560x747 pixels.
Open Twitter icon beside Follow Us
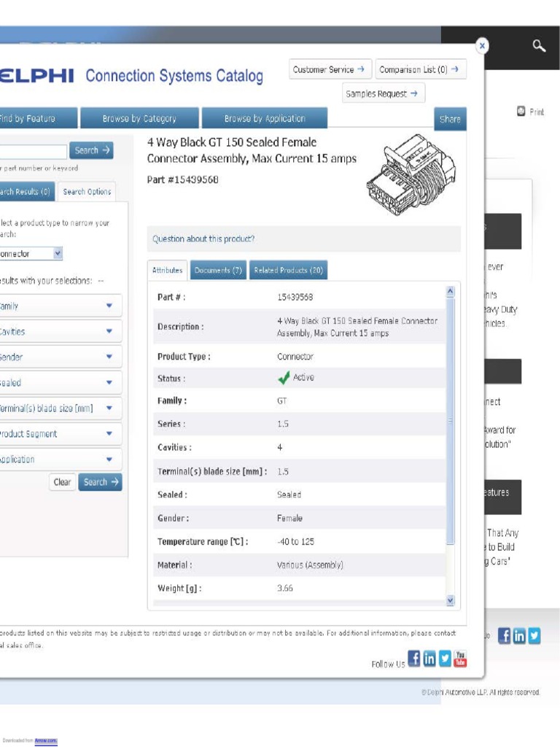click(x=445, y=659)
